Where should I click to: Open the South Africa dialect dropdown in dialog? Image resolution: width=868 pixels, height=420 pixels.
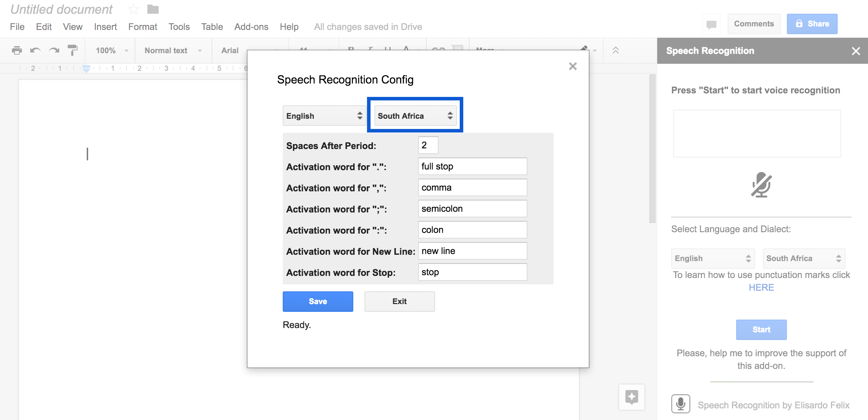point(415,116)
